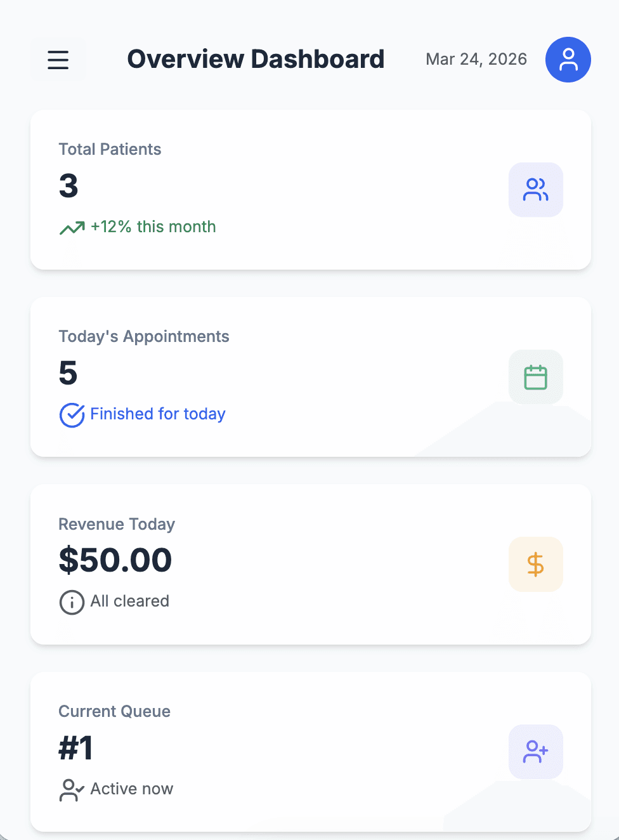Click the Total Patients people icon
Viewport: 619px width, 840px height.
tap(536, 190)
